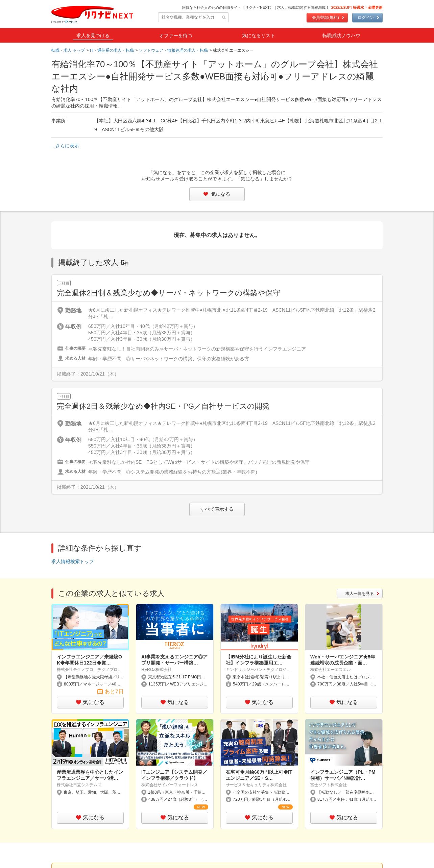Open job サーバ・ネットワークの構築や保守 title
This screenshot has width=434, height=868.
tap(168, 293)
